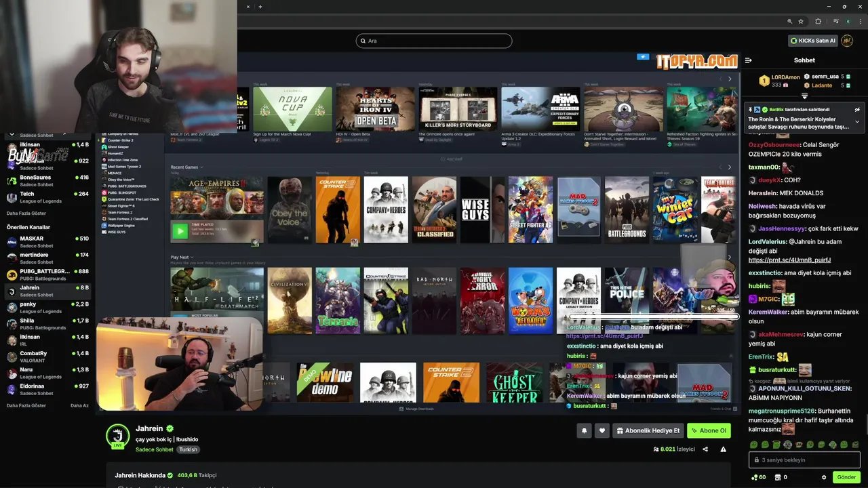868x488 pixels.
Task: Click the Sadece Sohbet category link under Jahrein
Action: coord(155,449)
